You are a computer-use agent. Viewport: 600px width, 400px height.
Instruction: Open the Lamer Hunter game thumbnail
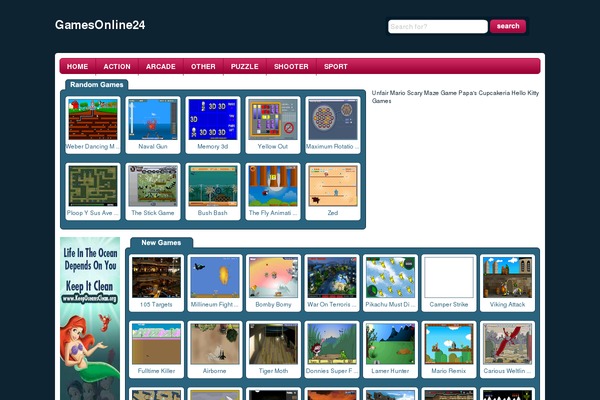point(390,344)
